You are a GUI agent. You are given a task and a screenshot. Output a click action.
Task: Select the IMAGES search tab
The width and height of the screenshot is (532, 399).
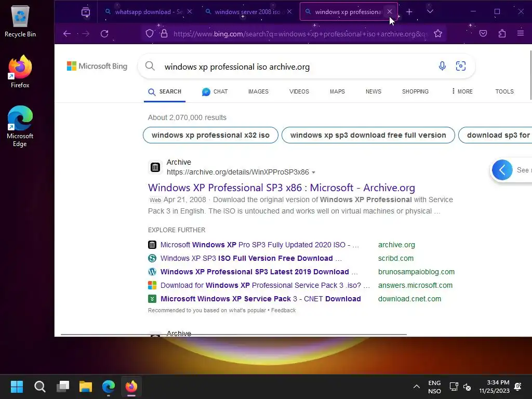[x=258, y=91]
